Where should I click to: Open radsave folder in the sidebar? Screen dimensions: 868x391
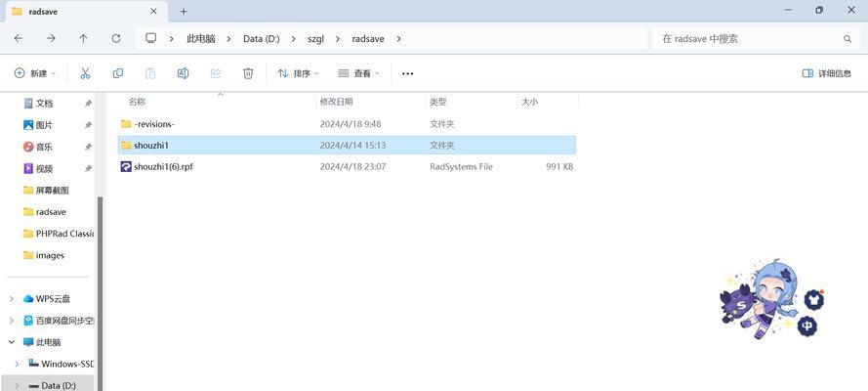[51, 211]
